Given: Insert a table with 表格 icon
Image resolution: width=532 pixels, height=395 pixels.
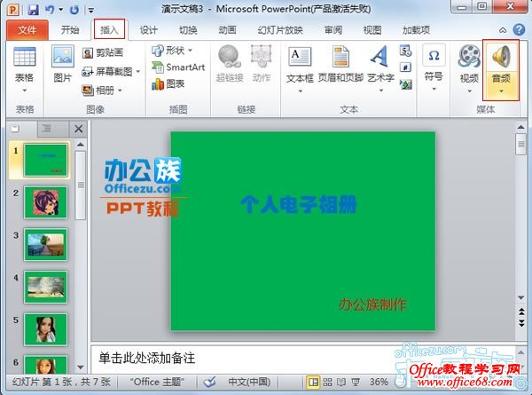Looking at the screenshot, I should (25, 57).
